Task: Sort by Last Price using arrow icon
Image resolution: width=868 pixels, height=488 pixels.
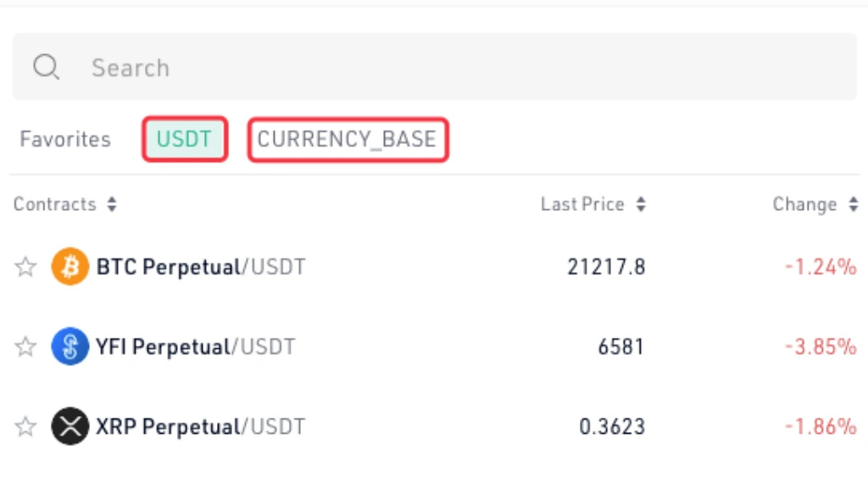Action: coord(641,204)
